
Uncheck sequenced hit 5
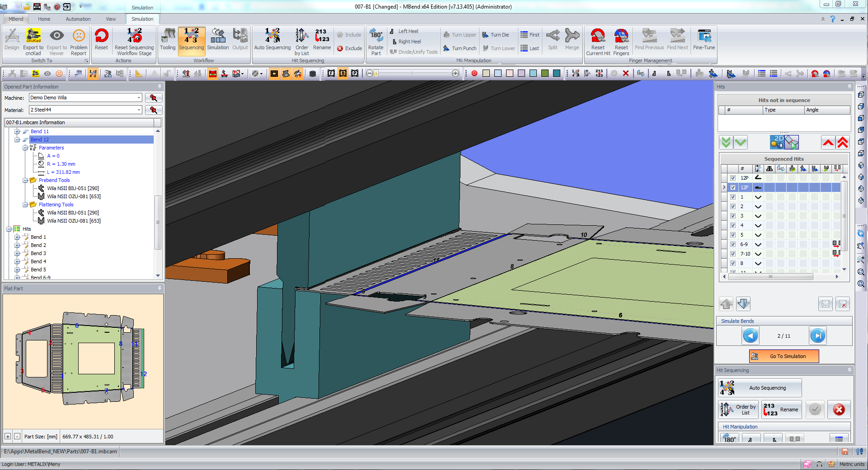[x=733, y=235]
